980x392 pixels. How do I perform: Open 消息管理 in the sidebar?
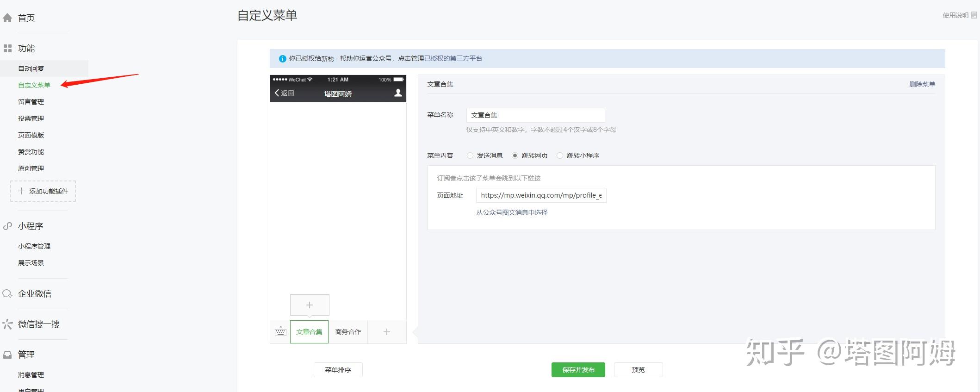point(31,375)
